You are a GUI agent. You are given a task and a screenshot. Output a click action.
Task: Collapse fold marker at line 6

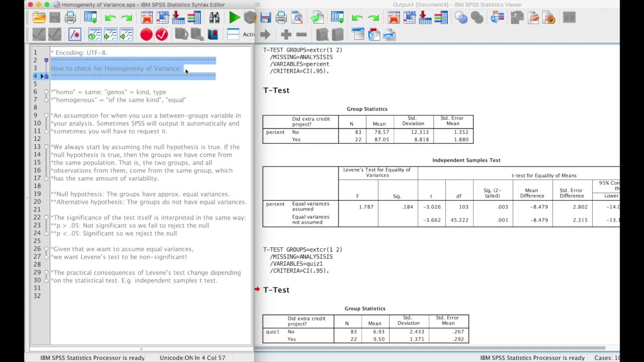46,92
